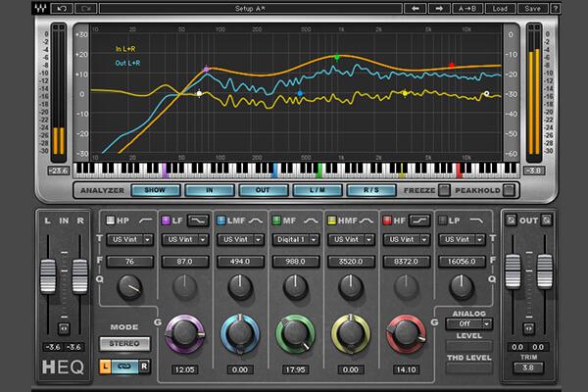Screen dimensions: 588x392
Task: Toggle the HP band on/off switch
Action: 110,220
